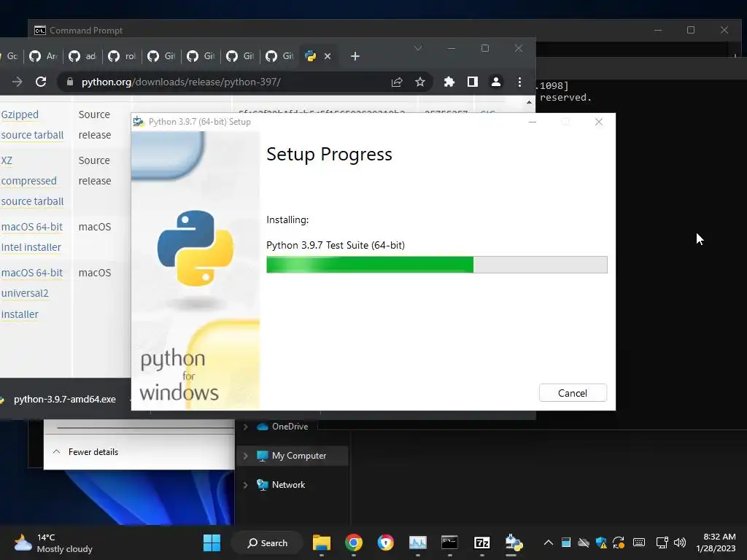Viewport: 747px width, 560px height.
Task: Open performance monitor taskbar icon
Action: coord(418,542)
